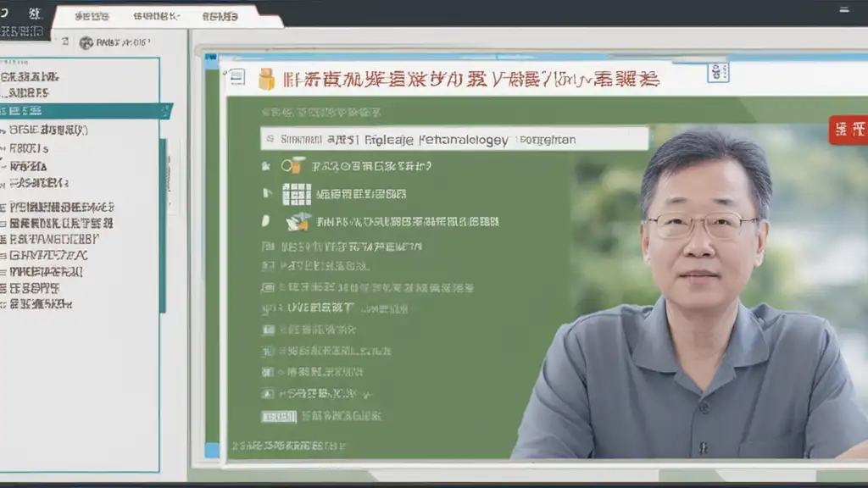Click the white grid calendar icon in the green panel
The width and height of the screenshot is (868, 488).
[x=297, y=194]
